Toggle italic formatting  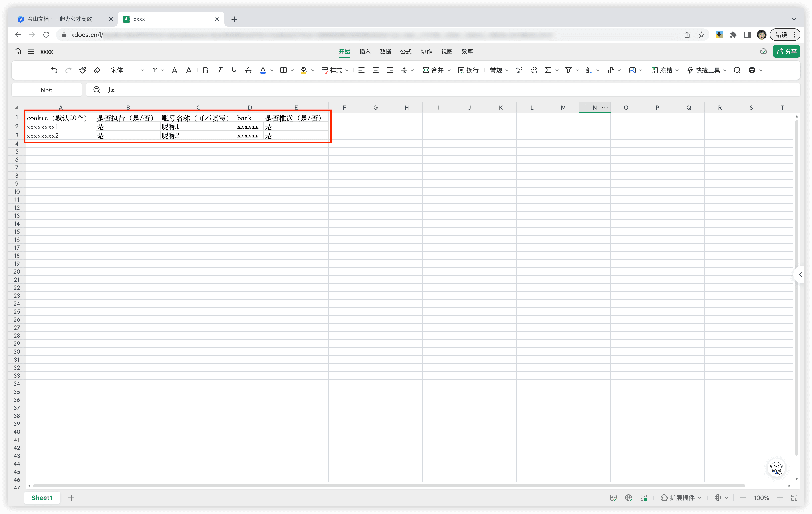pos(219,70)
